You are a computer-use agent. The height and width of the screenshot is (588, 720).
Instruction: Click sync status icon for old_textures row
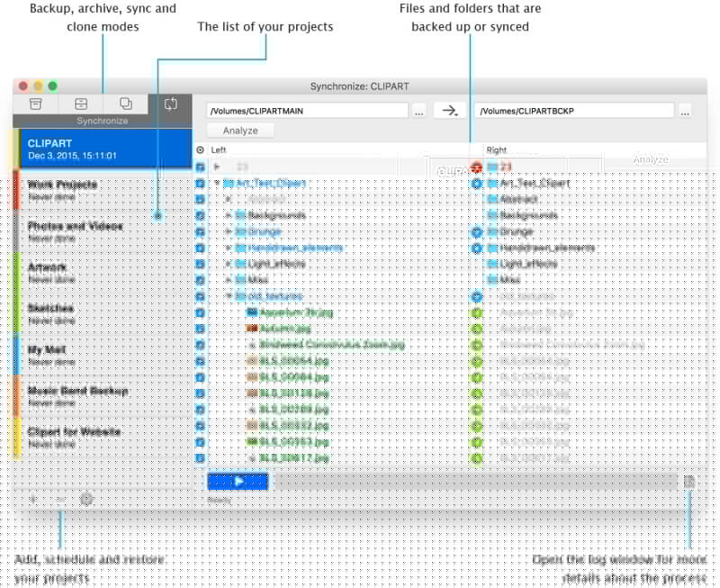(x=477, y=297)
